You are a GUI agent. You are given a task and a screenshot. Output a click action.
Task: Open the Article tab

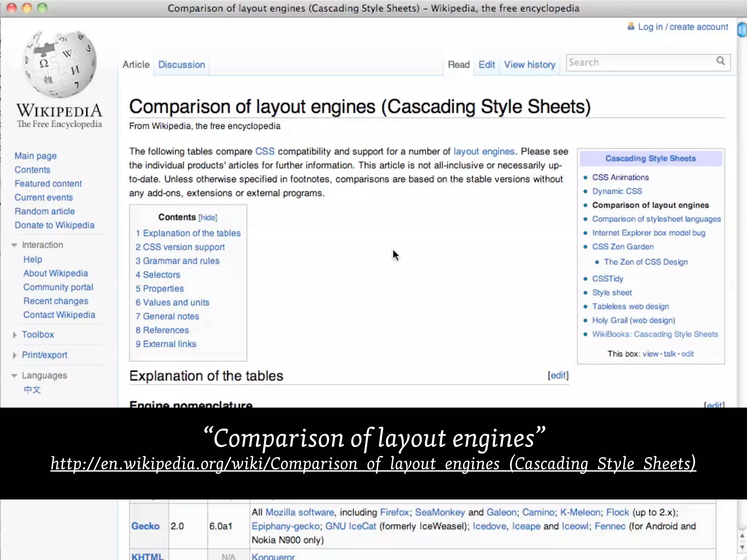pyautogui.click(x=136, y=65)
